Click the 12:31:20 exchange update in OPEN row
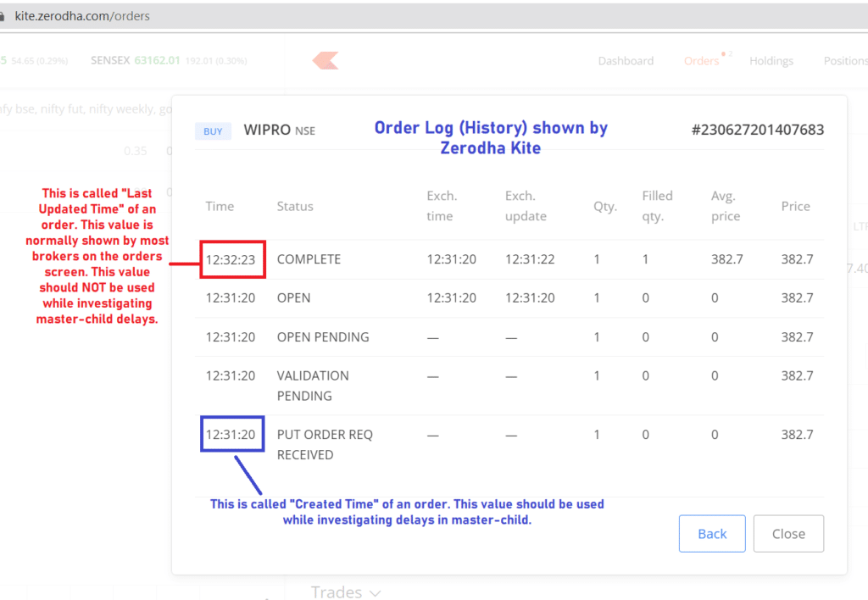The width and height of the screenshot is (868, 600). (x=530, y=297)
